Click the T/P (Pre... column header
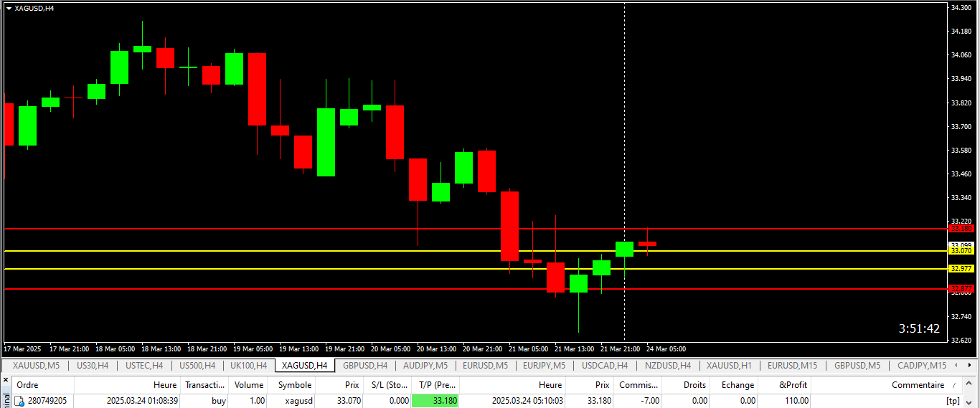 (x=435, y=385)
